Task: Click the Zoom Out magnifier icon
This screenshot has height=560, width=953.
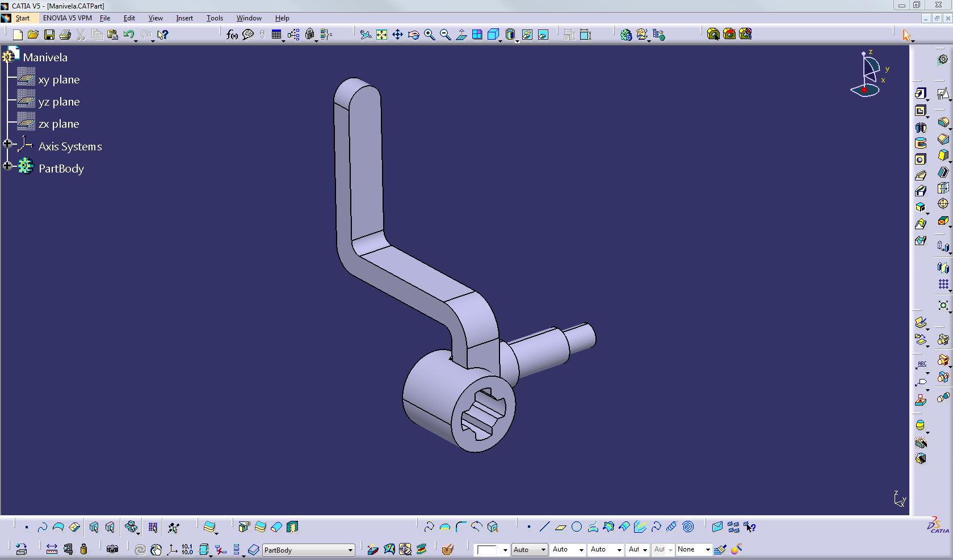Action: coord(445,35)
